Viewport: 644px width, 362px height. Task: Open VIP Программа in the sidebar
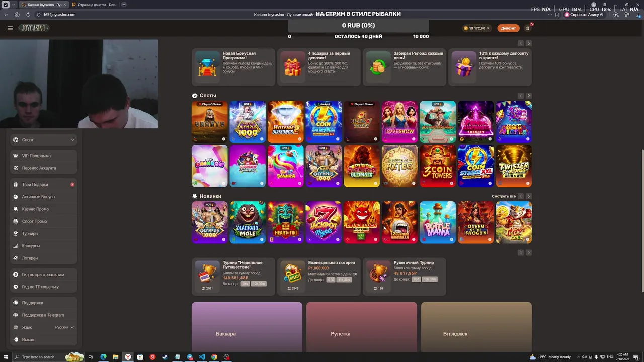(44, 156)
